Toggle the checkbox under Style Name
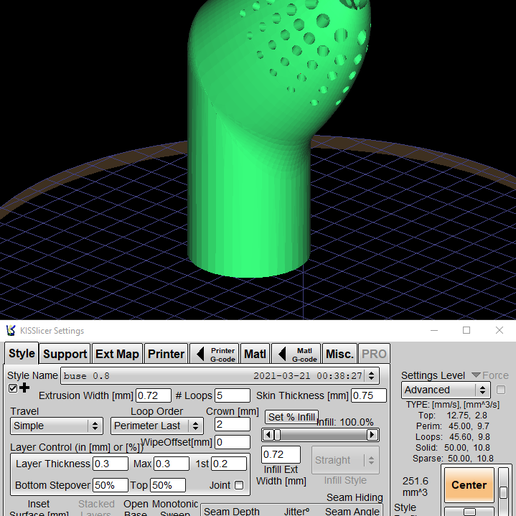Image resolution: width=516 pixels, height=516 pixels. [x=13, y=388]
